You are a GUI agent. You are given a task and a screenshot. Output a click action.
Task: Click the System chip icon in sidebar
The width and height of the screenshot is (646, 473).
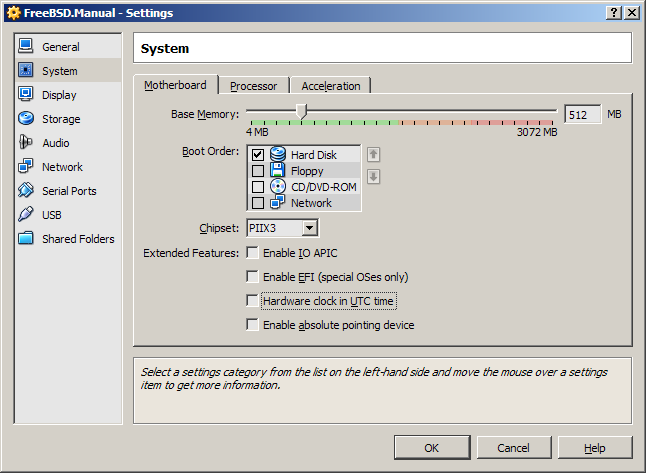point(26,70)
